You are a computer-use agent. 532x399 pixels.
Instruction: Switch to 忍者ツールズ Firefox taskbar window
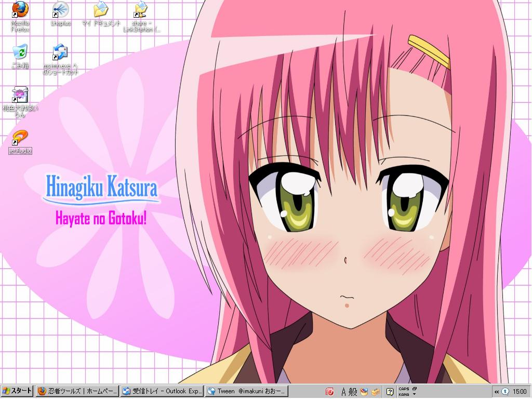(77, 391)
